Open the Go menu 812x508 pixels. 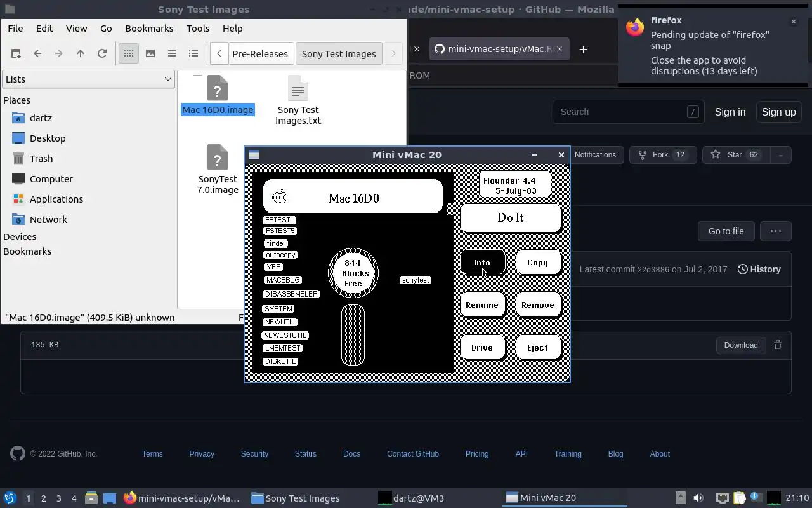tap(106, 29)
